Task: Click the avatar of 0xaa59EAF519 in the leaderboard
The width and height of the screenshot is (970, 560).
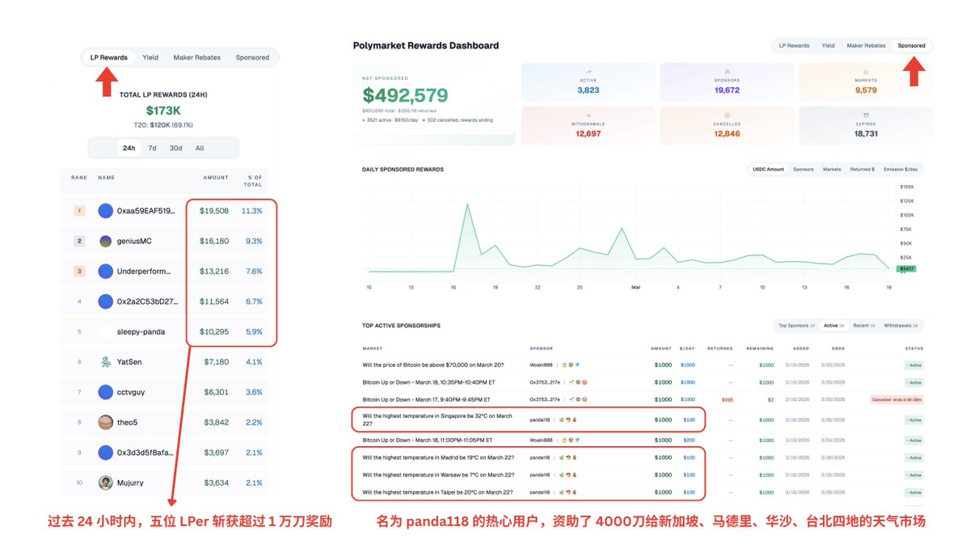Action: [x=105, y=211]
